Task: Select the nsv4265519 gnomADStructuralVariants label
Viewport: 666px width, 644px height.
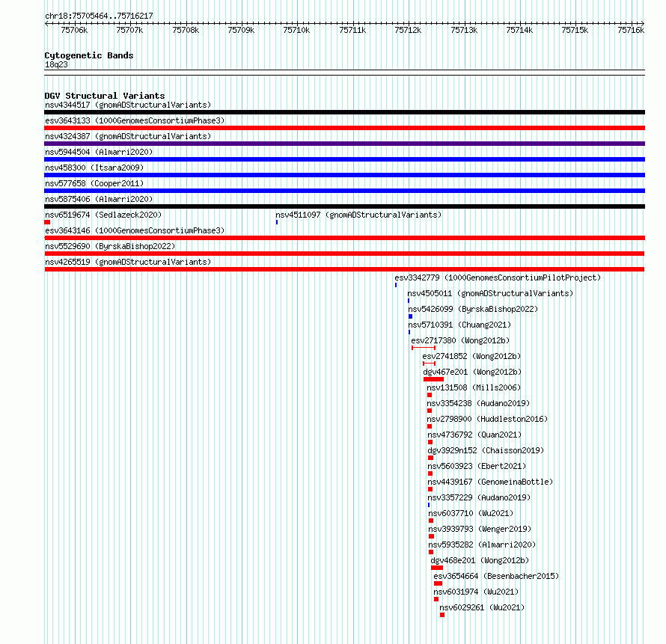Action: tap(128, 262)
